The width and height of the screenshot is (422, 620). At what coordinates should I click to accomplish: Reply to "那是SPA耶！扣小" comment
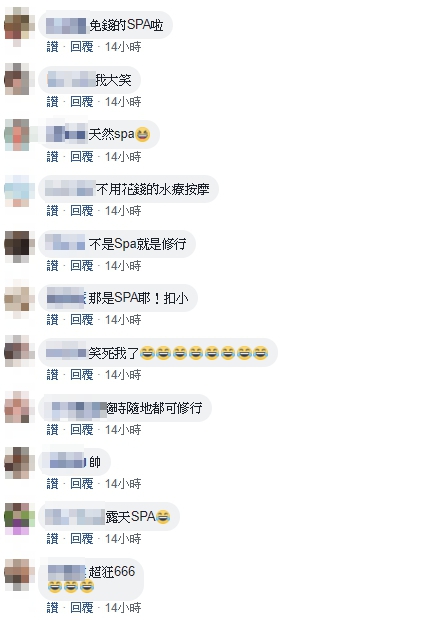pos(82,319)
